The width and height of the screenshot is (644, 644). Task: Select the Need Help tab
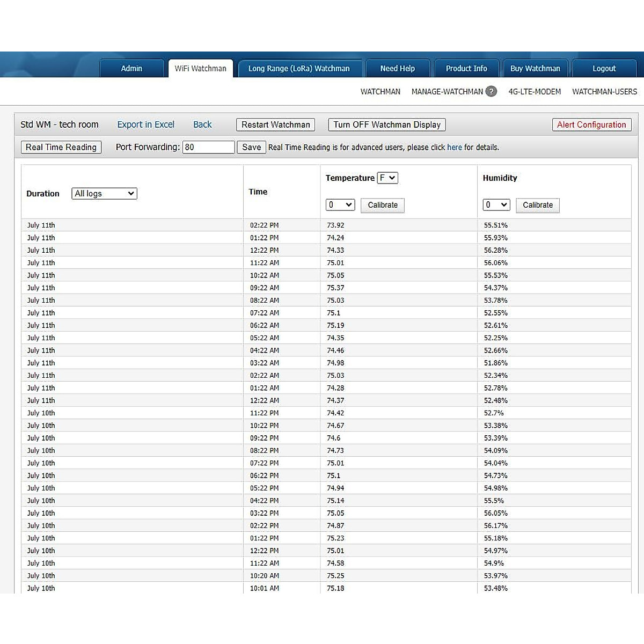pos(397,69)
